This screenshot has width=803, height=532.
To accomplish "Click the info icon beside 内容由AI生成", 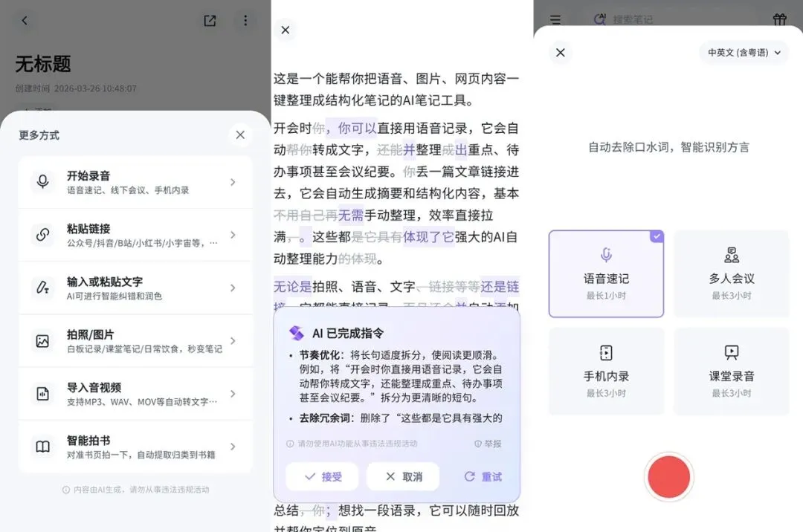I will coord(66,490).
